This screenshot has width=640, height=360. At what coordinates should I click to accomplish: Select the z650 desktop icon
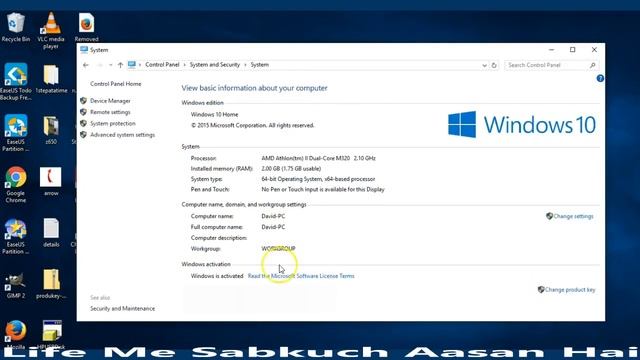coord(51,130)
